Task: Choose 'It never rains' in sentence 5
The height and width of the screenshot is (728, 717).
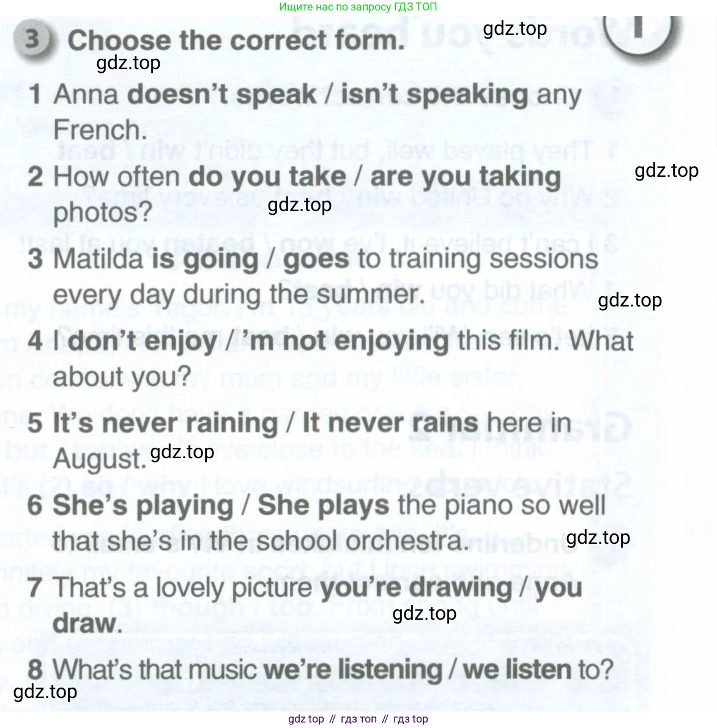Action: 390,423
